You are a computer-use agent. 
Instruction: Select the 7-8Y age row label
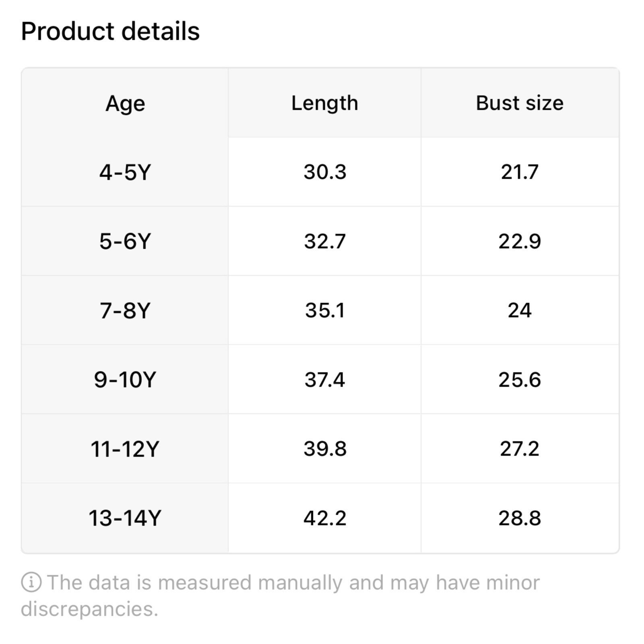(125, 311)
